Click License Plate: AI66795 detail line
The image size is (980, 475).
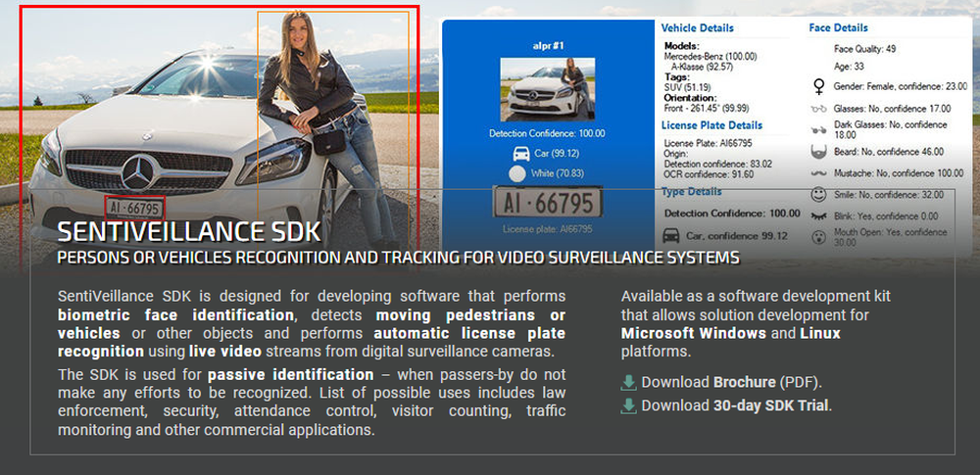click(x=708, y=143)
